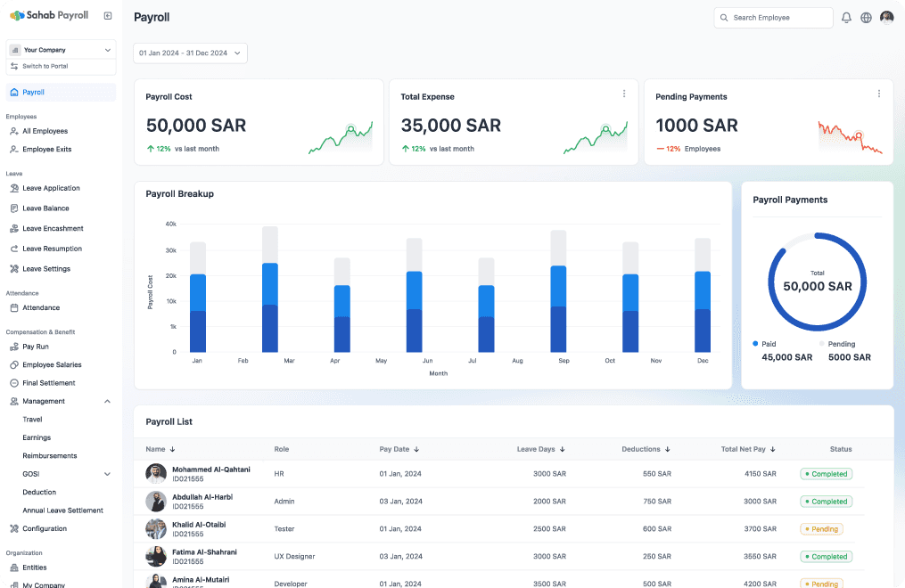Click Pending status for Khalid Al-Otaibi
Screen dimensions: 905x588
pos(821,529)
